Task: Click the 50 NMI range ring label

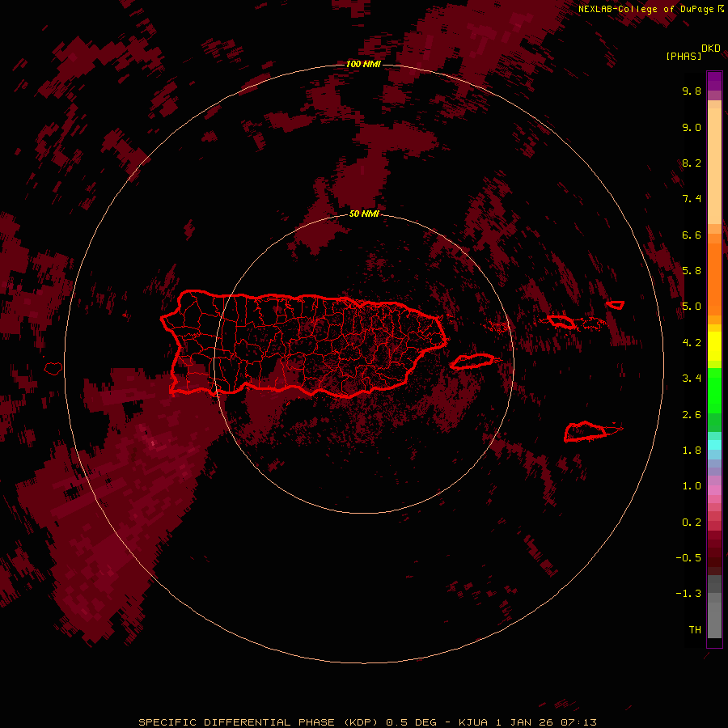Action: pos(364,214)
